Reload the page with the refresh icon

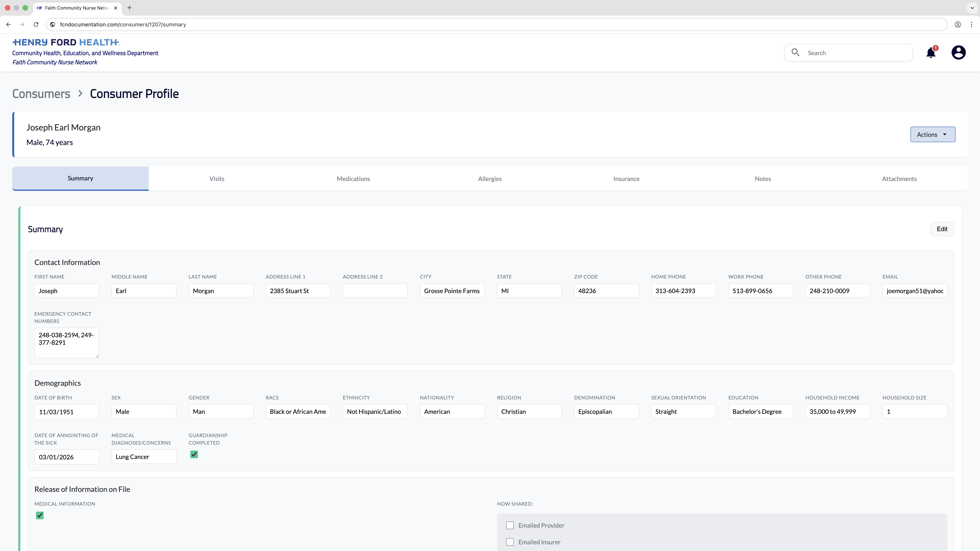tap(36, 24)
